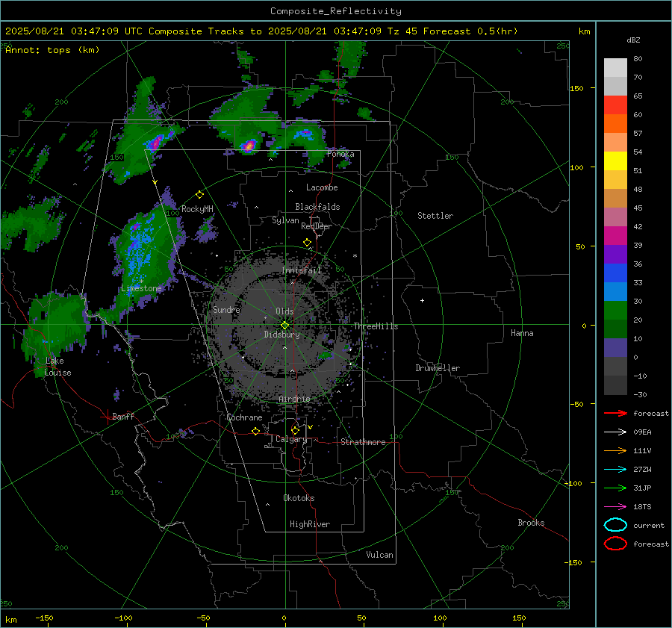The width and height of the screenshot is (672, 628).
Task: Click the yellow radar-center diamond near Olds
Action: click(284, 326)
